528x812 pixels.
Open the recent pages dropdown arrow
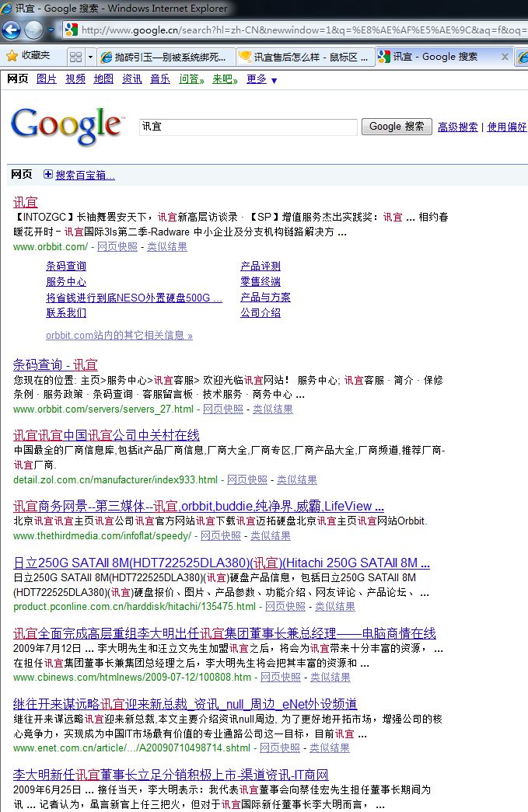[x=51, y=30]
